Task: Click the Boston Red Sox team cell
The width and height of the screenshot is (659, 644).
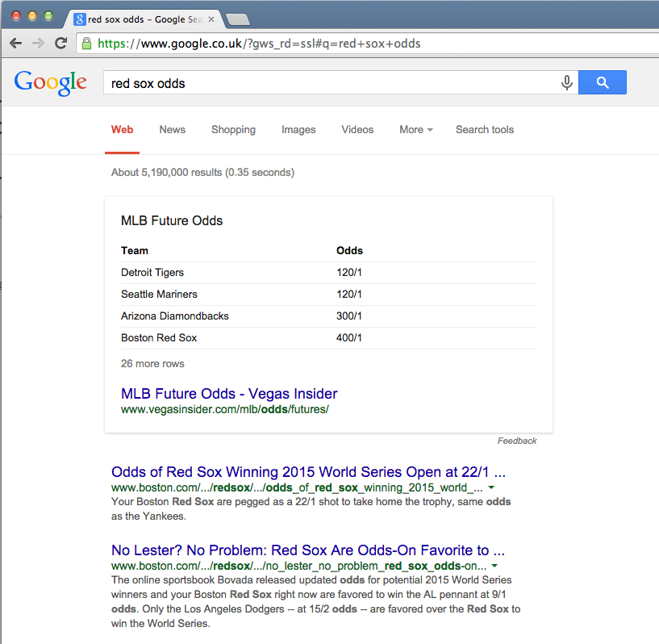Action: point(159,338)
